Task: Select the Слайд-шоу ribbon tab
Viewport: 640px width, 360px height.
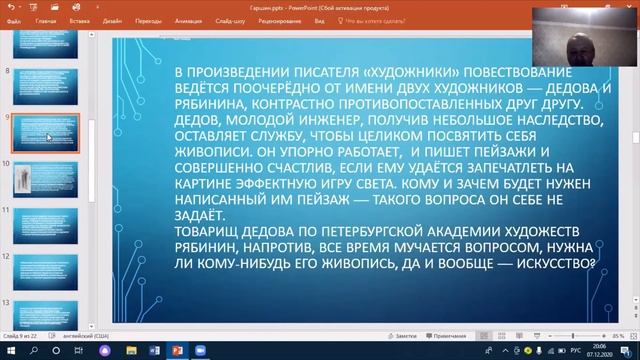Action: [230, 21]
